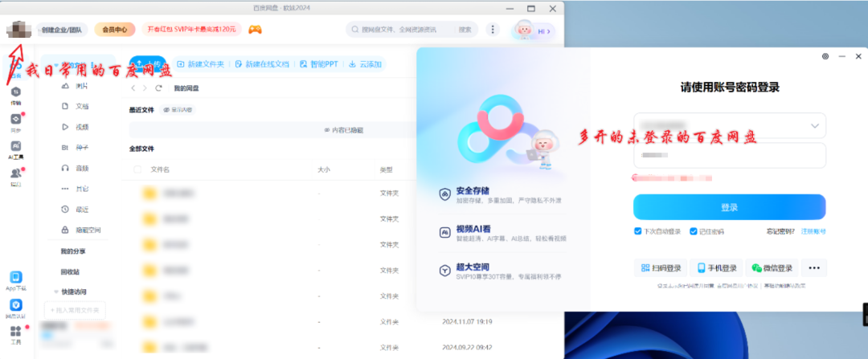Select the 视频 videos category
The height and width of the screenshot is (359, 868).
tap(74, 127)
